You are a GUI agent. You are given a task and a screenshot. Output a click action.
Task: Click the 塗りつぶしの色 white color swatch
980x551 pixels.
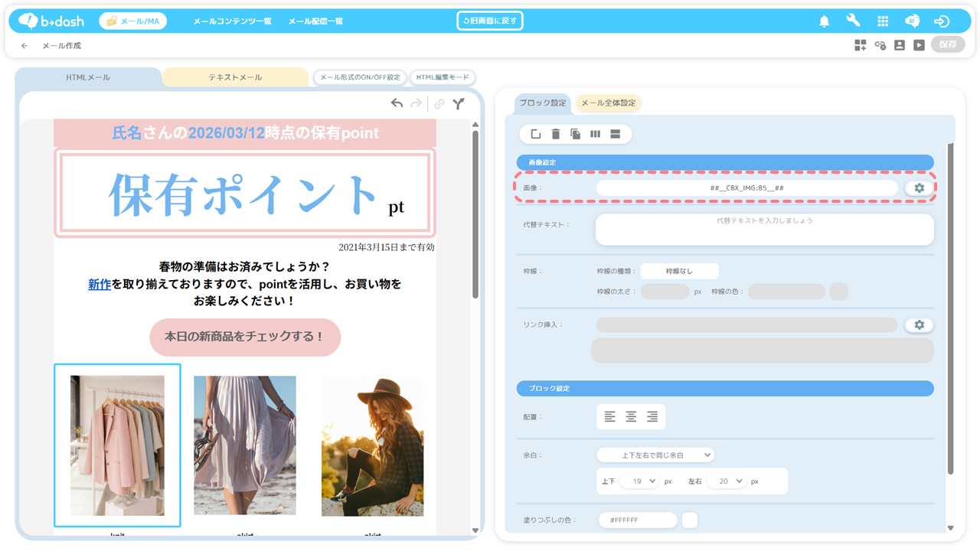click(689, 520)
